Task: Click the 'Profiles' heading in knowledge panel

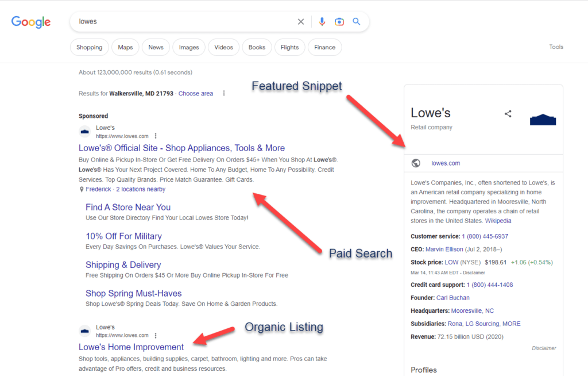Action: [424, 370]
